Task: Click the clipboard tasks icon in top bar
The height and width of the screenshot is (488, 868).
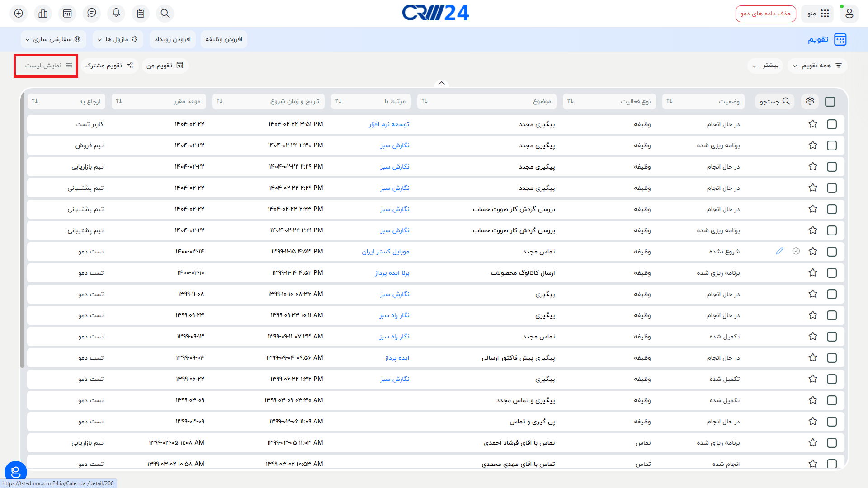Action: click(140, 13)
